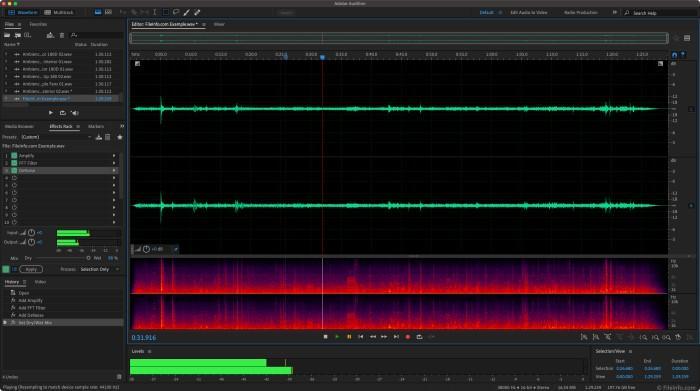
Task: Switch to Waveform view
Action: (x=23, y=12)
